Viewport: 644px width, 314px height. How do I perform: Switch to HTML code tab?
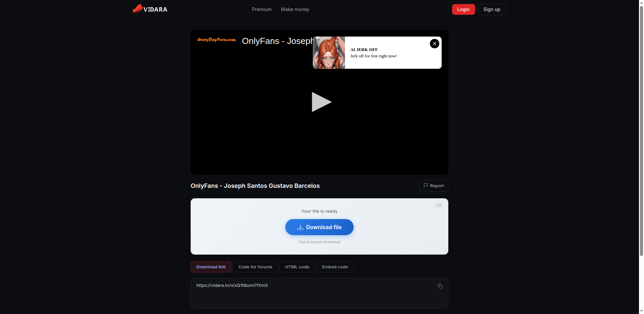(x=297, y=267)
